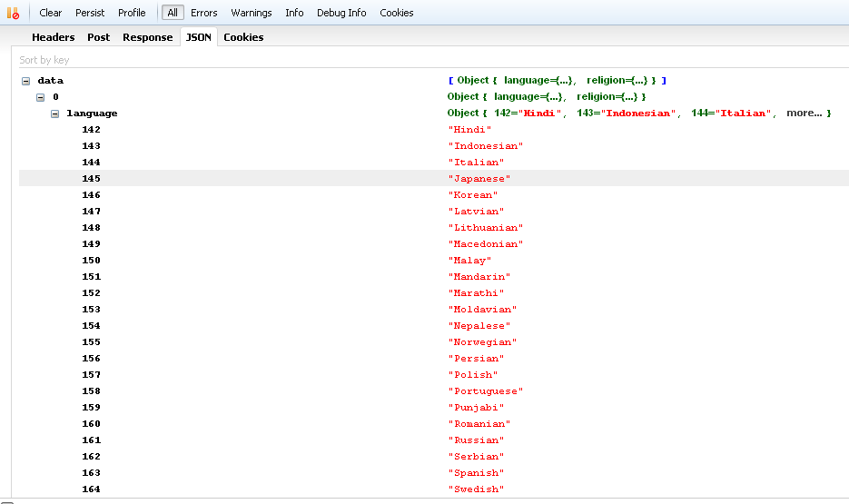
Task: Click the "Nepalese" value
Action: click(479, 325)
